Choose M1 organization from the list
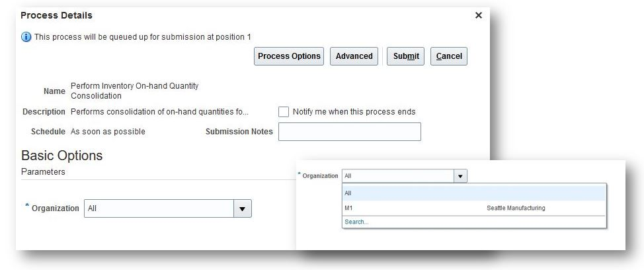Viewport: 644px width, 270px height. click(x=348, y=208)
